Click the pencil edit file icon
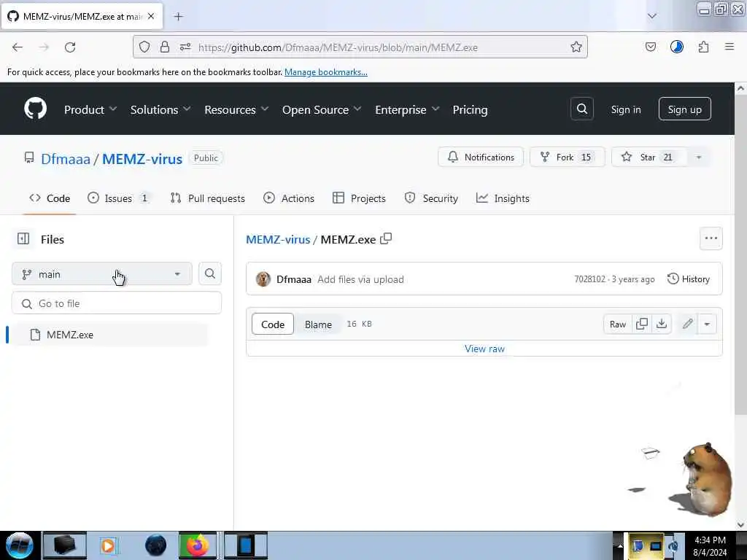This screenshot has width=747, height=560. (687, 324)
